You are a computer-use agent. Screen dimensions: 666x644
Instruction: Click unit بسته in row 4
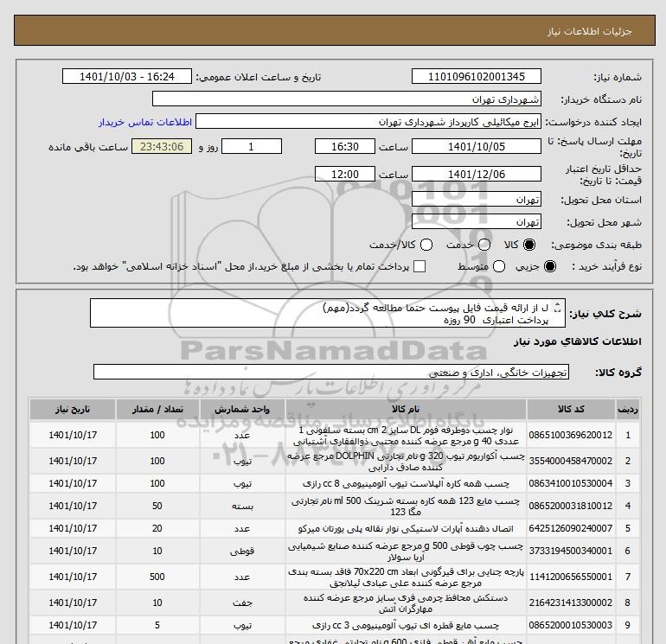(x=242, y=506)
